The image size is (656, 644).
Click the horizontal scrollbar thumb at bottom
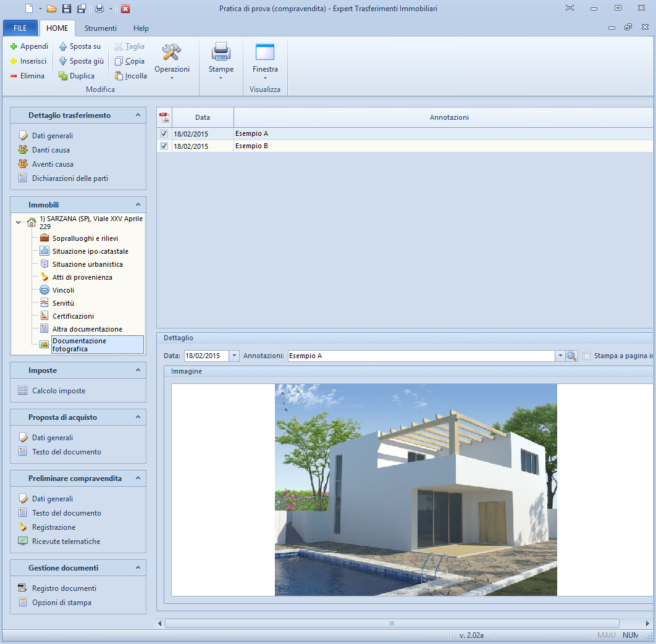coord(392,623)
